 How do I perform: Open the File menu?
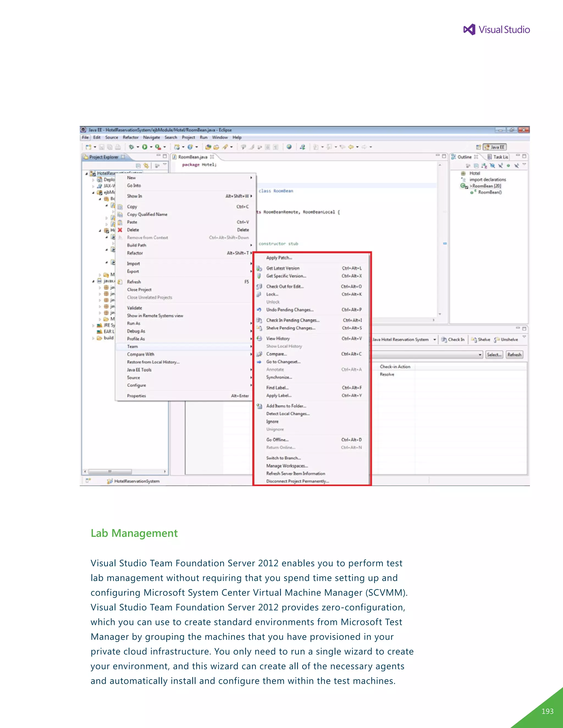tap(85, 137)
